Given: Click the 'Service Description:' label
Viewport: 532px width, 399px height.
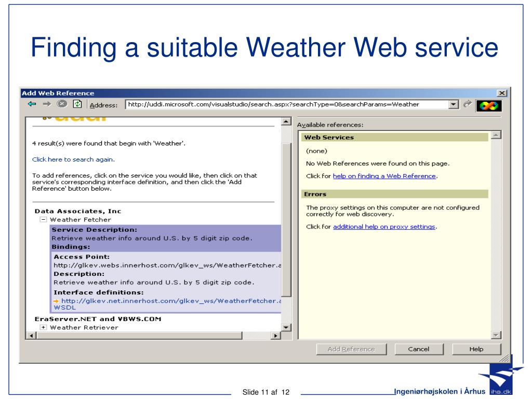Looking at the screenshot, I should click(x=95, y=230).
